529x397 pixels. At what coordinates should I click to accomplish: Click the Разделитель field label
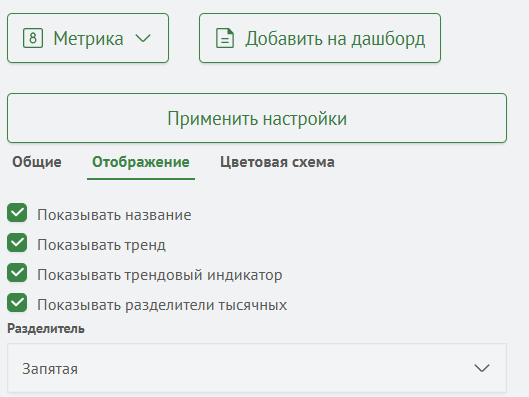coord(46,329)
